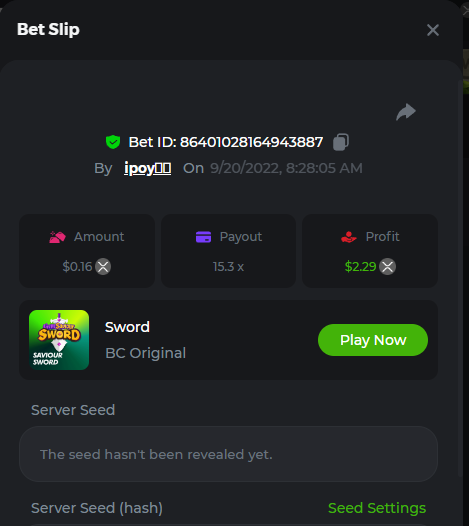
Task: Click the green verified shield icon
Action: click(x=113, y=142)
